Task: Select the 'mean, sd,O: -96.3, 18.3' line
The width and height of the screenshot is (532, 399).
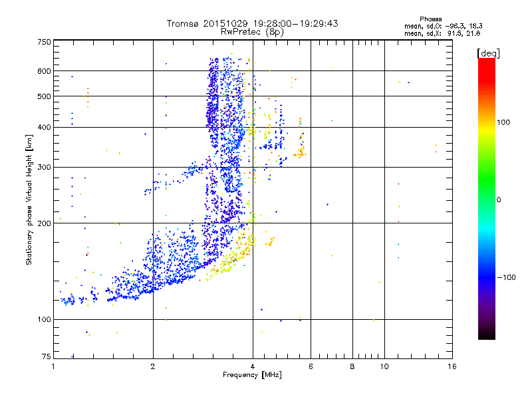Action: 443,26
